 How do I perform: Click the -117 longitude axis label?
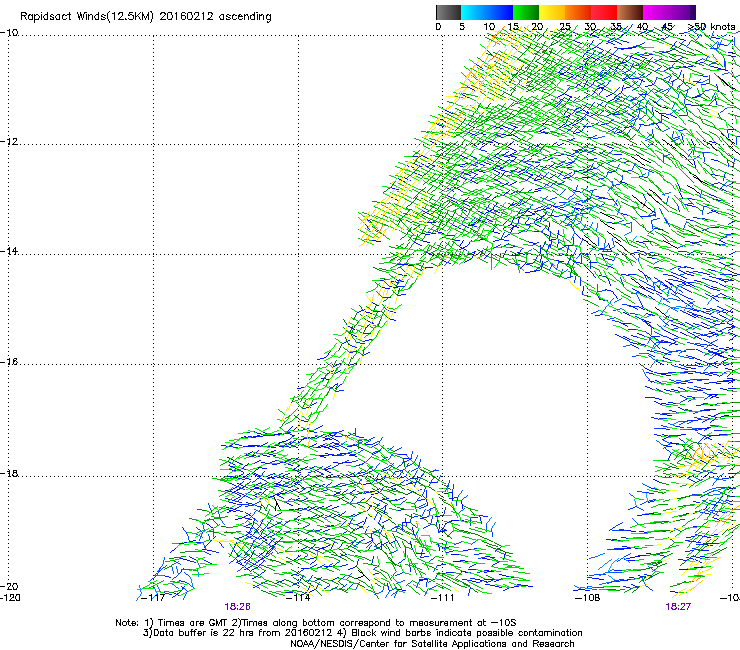[153, 598]
